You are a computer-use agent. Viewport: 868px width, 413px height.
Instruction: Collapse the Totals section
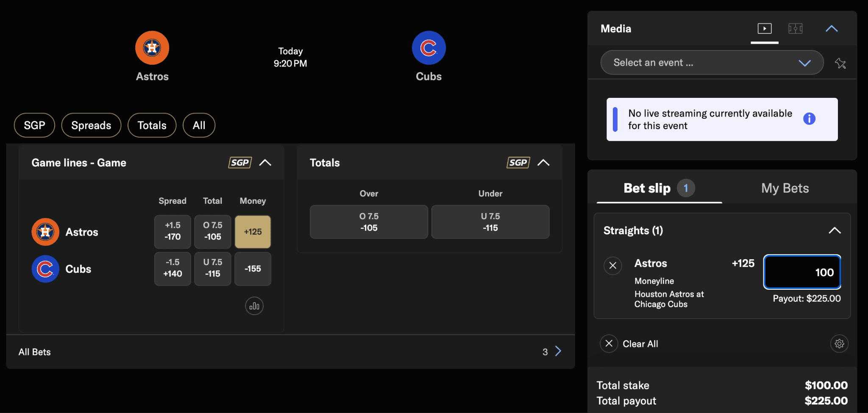[x=543, y=163]
